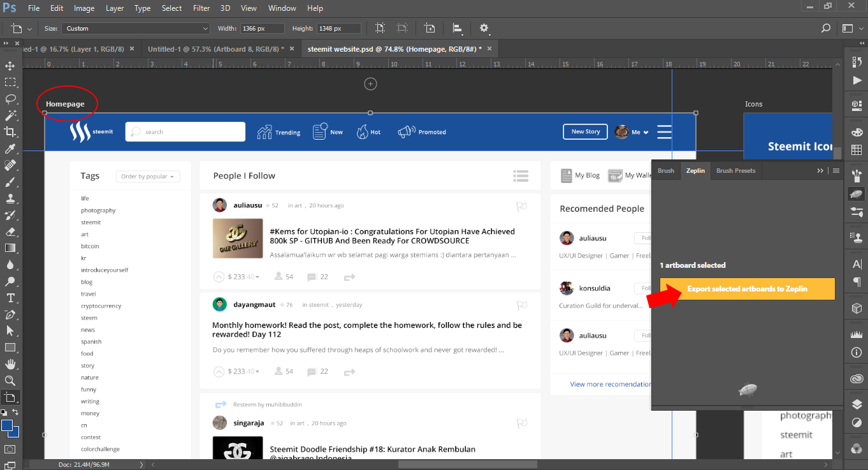Open the Actions panel play icon
The height and width of the screenshot is (470, 868).
tap(857, 80)
